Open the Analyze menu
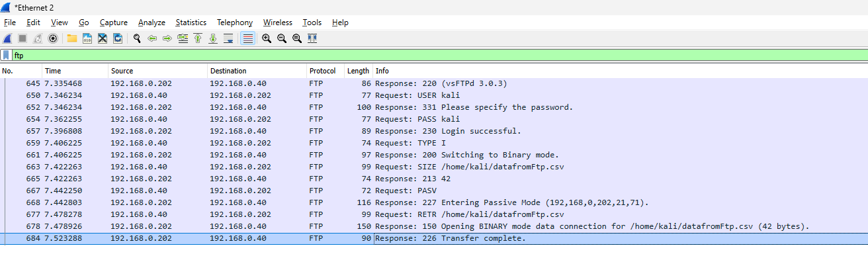Screen dimensions: 868x258 coord(152,22)
